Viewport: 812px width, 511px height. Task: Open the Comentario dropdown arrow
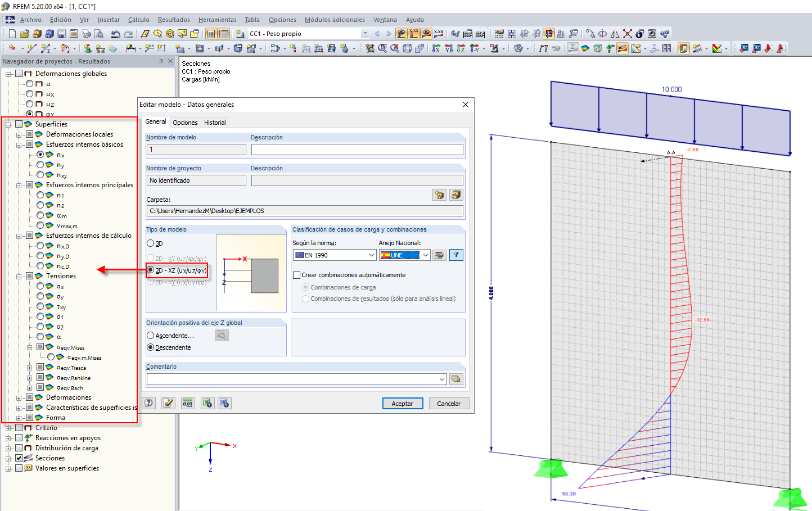click(x=442, y=379)
